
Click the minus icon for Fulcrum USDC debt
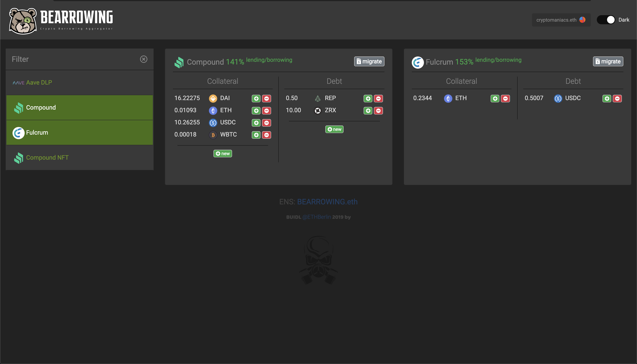pos(617,99)
